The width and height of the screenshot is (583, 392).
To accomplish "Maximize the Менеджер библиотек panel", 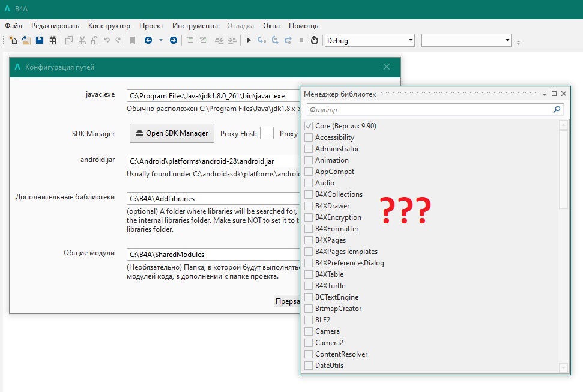I will click(554, 94).
